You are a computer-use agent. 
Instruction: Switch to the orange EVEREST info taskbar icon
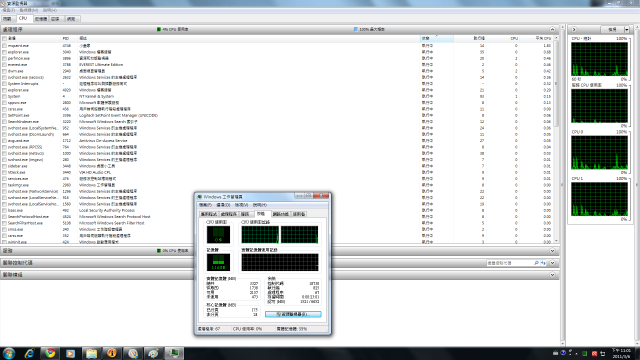112,353
